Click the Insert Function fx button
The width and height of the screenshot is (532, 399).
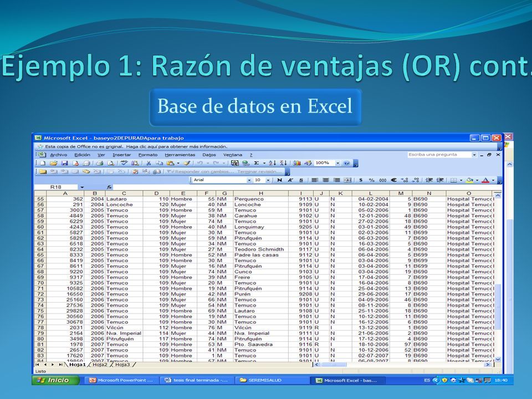click(x=109, y=187)
